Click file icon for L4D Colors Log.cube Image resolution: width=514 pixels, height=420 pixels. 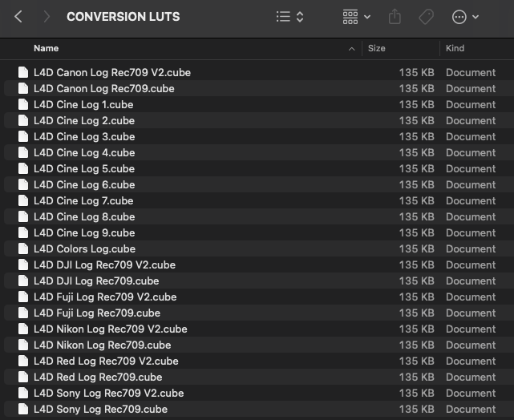point(23,248)
